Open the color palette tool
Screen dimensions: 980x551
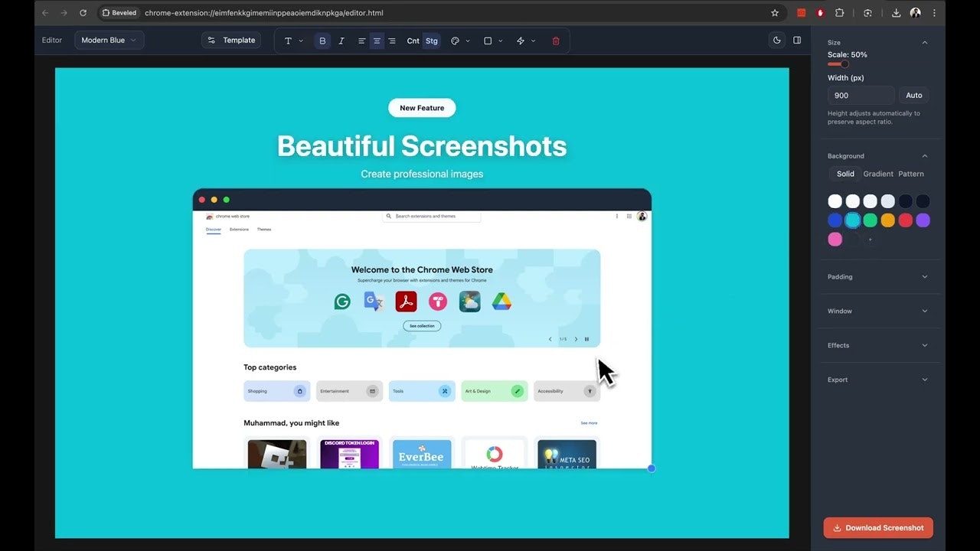[x=455, y=41]
